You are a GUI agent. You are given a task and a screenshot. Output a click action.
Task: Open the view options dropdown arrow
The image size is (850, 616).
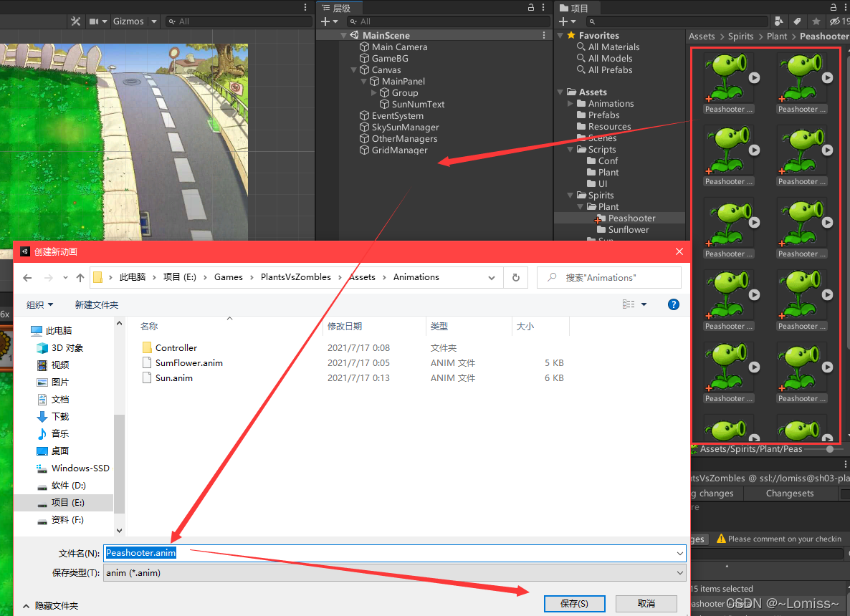pyautogui.click(x=644, y=304)
